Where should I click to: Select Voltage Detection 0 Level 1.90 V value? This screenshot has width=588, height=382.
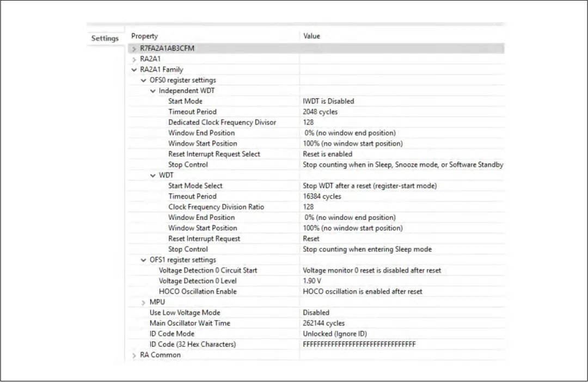(312, 281)
